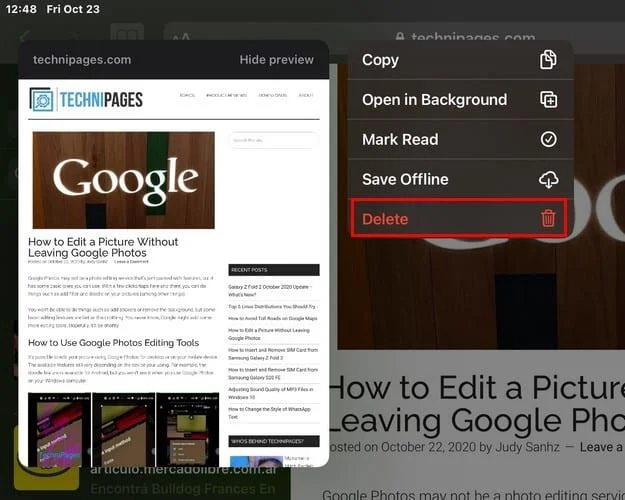
Task: Click background page headline How to Edit a Picture
Action: pos(476,404)
